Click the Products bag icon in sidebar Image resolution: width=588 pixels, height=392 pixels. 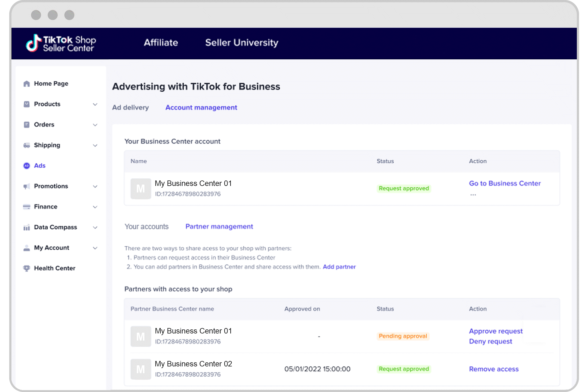26,104
